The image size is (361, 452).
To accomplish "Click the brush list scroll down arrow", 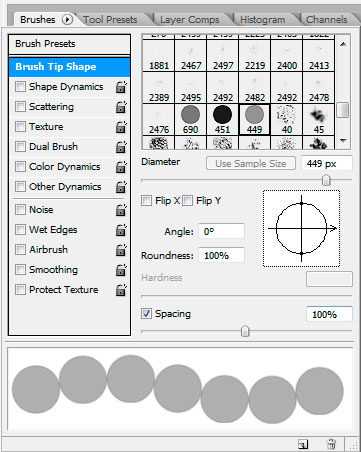I will coord(343,141).
